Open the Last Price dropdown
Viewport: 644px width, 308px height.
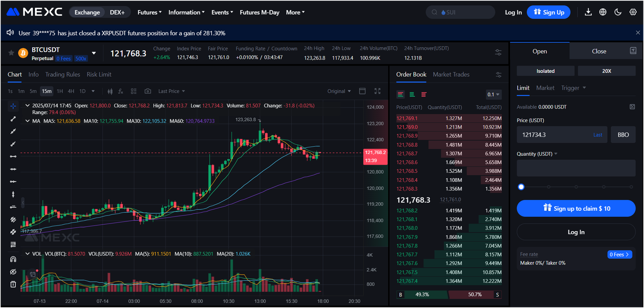(x=171, y=91)
